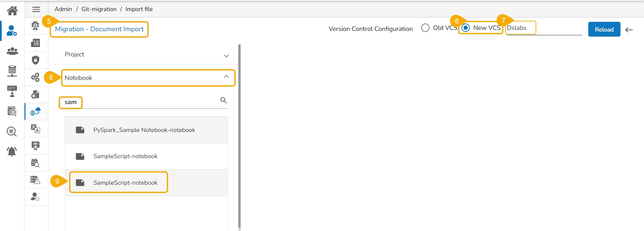Select the New VCS radio button
The image size is (644, 231).
465,28
